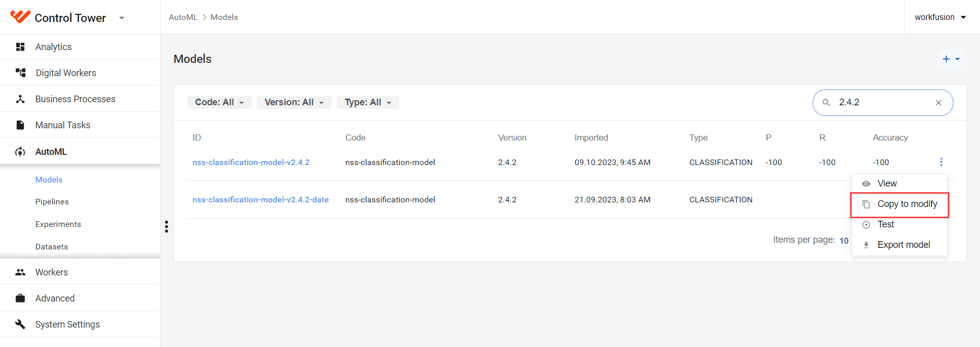Click imported date 21.09.2023, 8:03 AM
The width and height of the screenshot is (980, 347).
612,199
